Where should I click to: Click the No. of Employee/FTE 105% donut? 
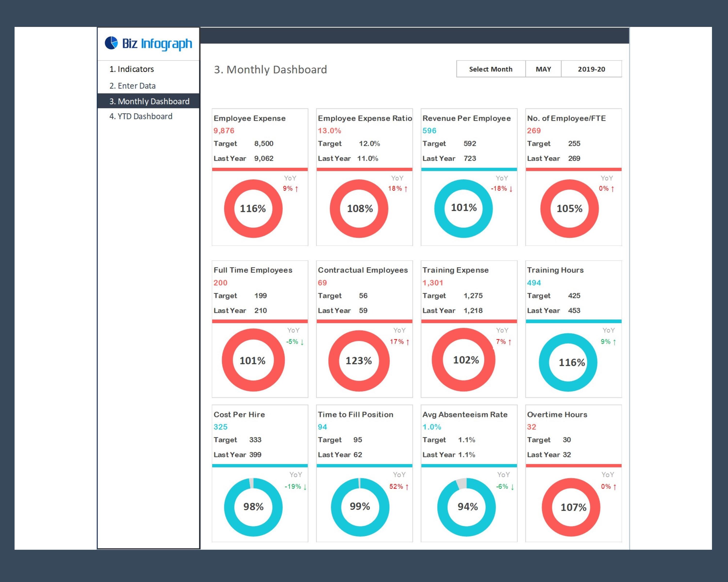point(569,209)
